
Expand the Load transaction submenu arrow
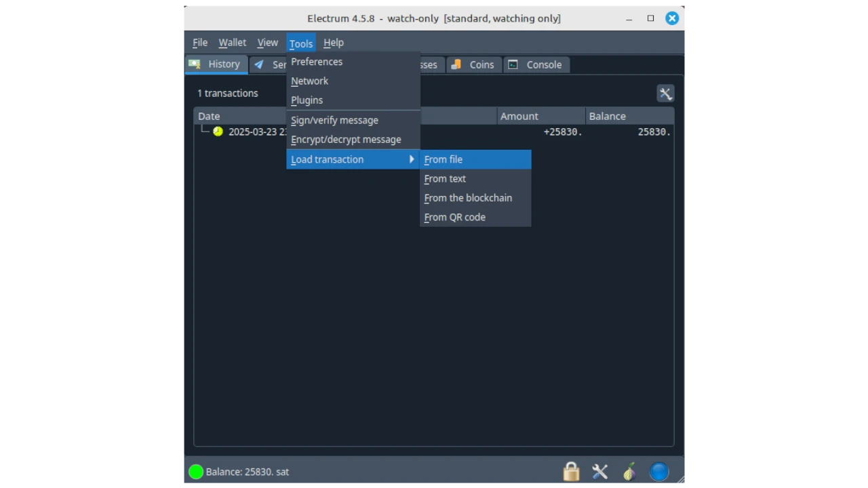pyautogui.click(x=411, y=159)
